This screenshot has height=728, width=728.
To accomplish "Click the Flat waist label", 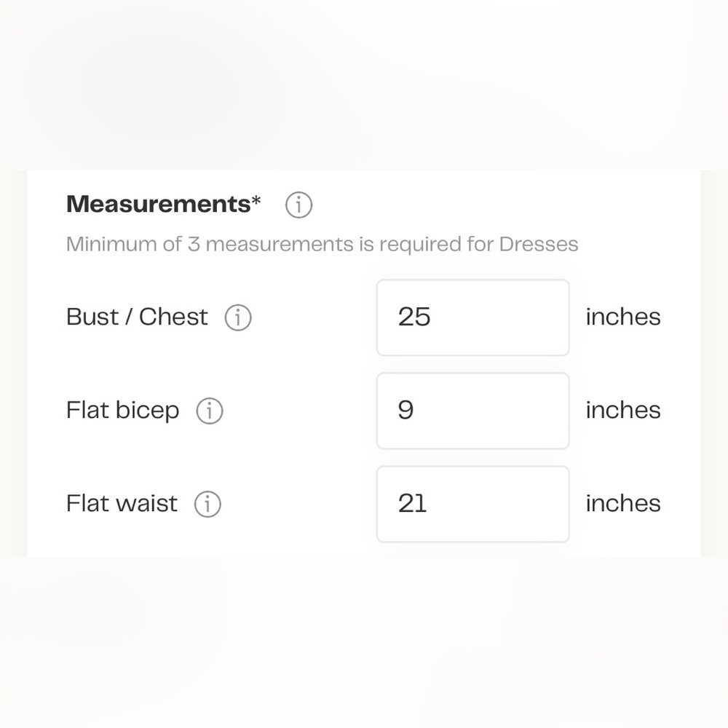I will (x=122, y=503).
